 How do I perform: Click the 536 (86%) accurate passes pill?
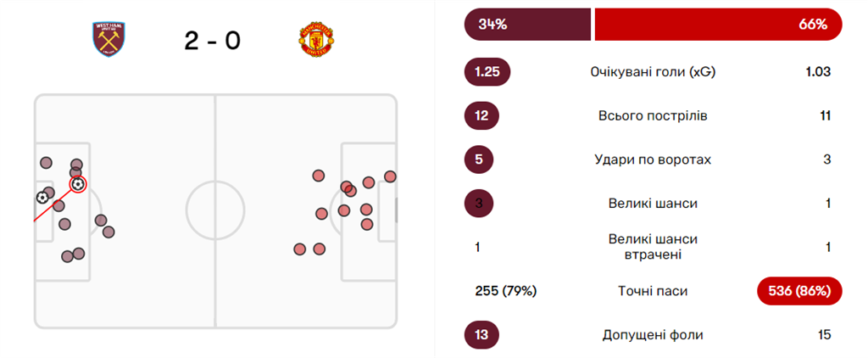tap(798, 291)
